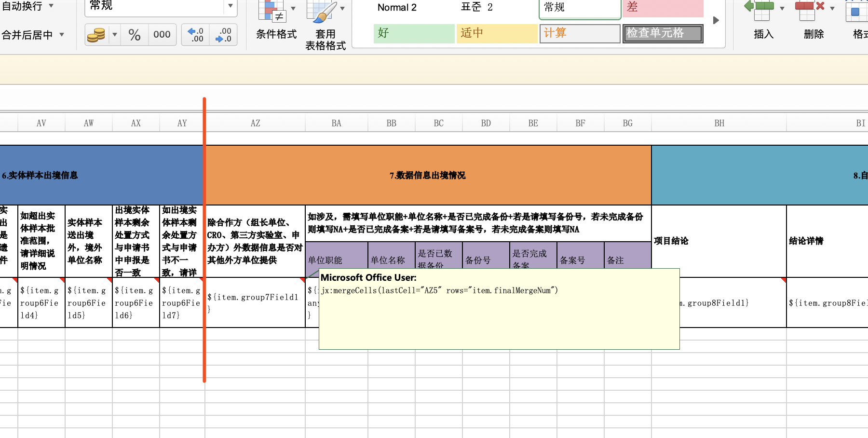The width and height of the screenshot is (868, 438).
Task: Apply the yellow 适中 cell style
Action: pos(497,33)
